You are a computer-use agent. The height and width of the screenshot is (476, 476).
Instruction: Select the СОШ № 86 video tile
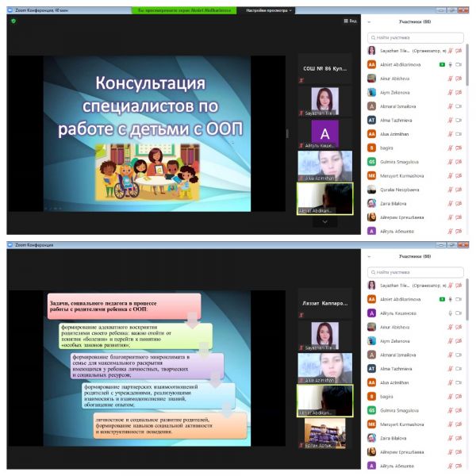324,69
